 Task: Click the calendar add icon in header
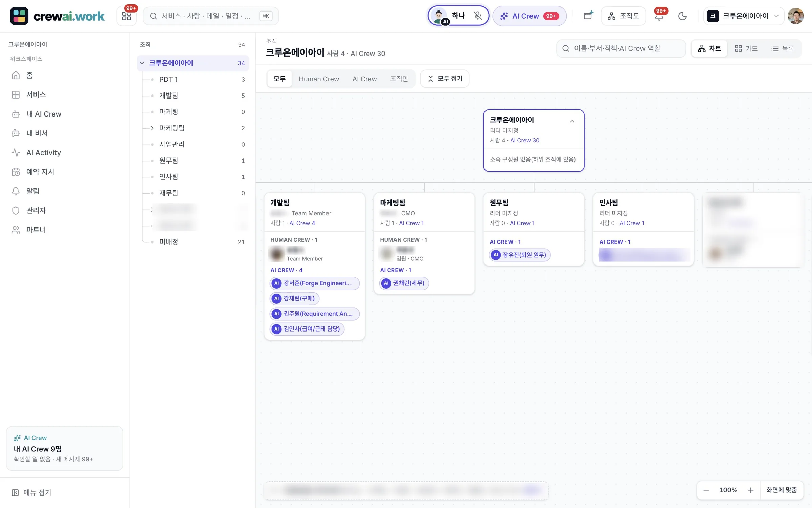point(588,16)
